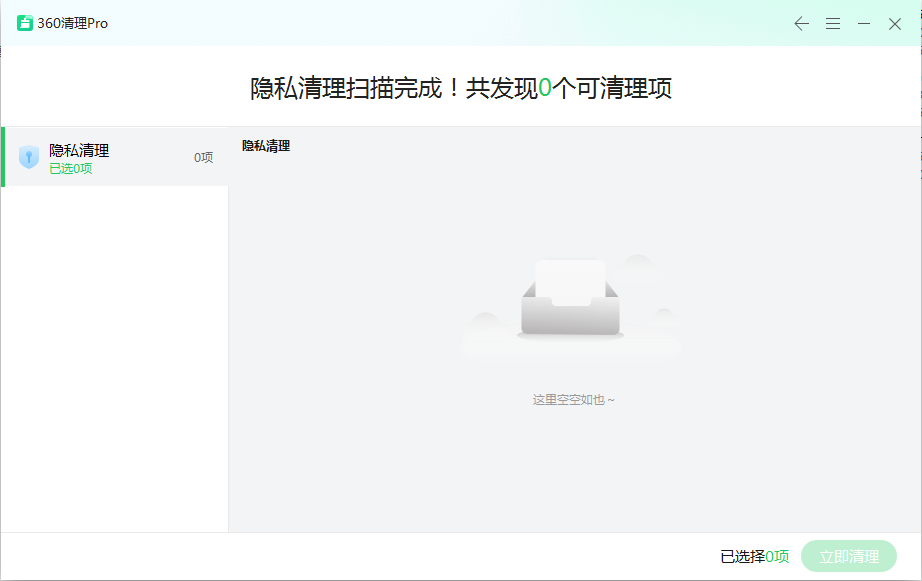
Task: Click the green selection bar beside 隐私清理
Action: 3,157
